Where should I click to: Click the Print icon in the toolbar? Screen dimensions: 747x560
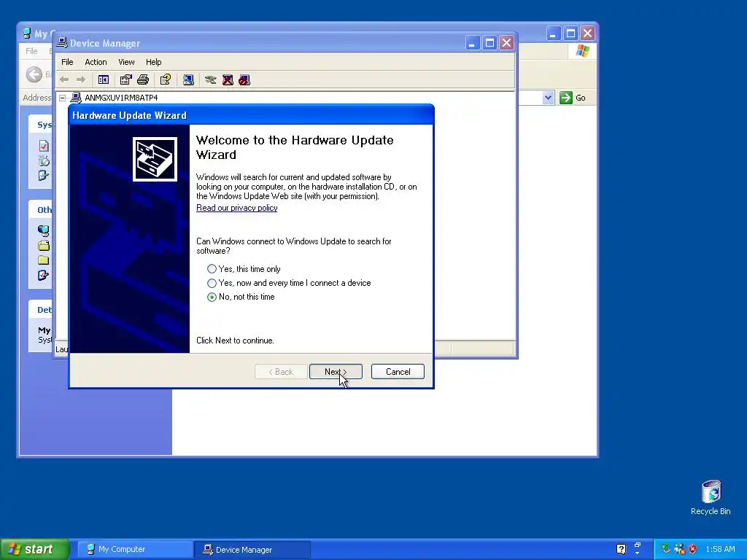(143, 79)
